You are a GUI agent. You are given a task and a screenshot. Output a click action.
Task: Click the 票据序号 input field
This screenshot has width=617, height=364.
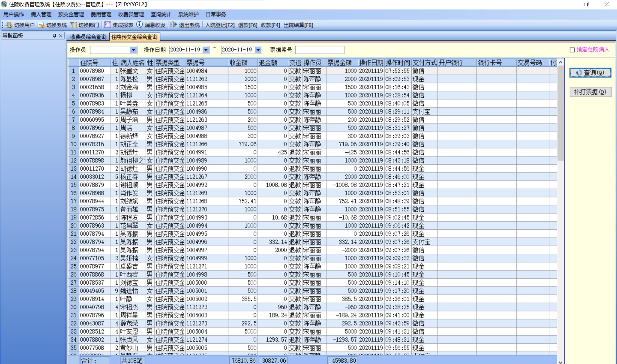[319, 50]
